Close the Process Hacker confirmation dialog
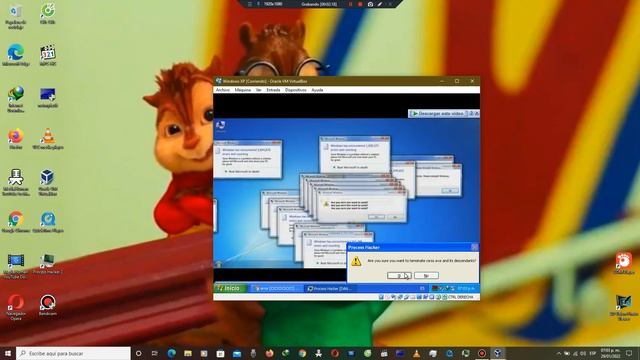The width and height of the screenshot is (640, 360). [x=474, y=247]
